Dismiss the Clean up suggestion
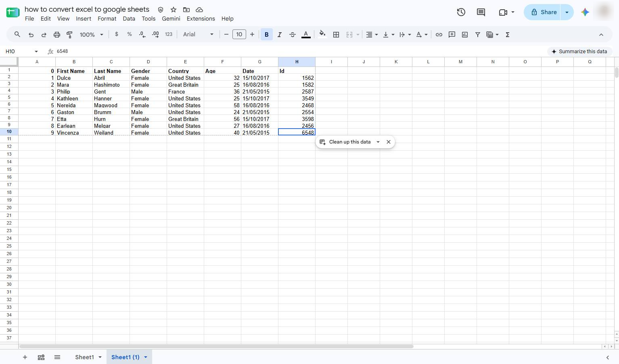The image size is (619, 364). point(389,142)
